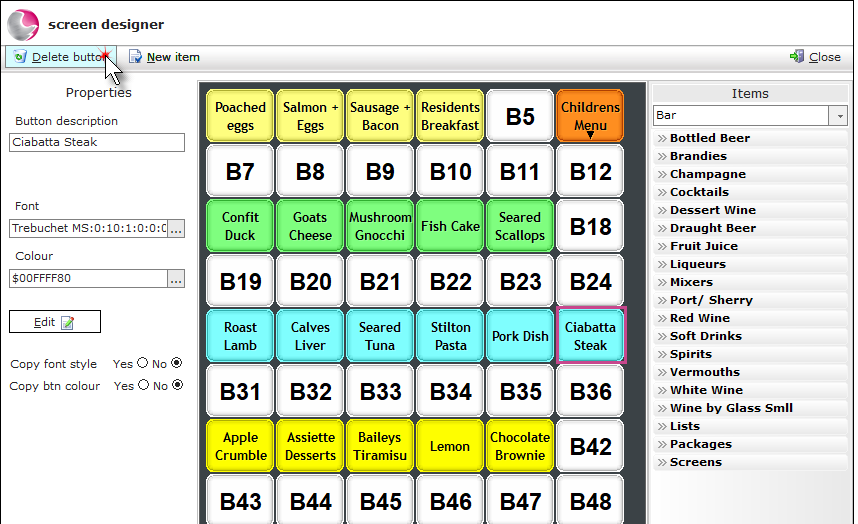The image size is (858, 524).
Task: Select the Stilton Pasta button
Action: (450, 336)
